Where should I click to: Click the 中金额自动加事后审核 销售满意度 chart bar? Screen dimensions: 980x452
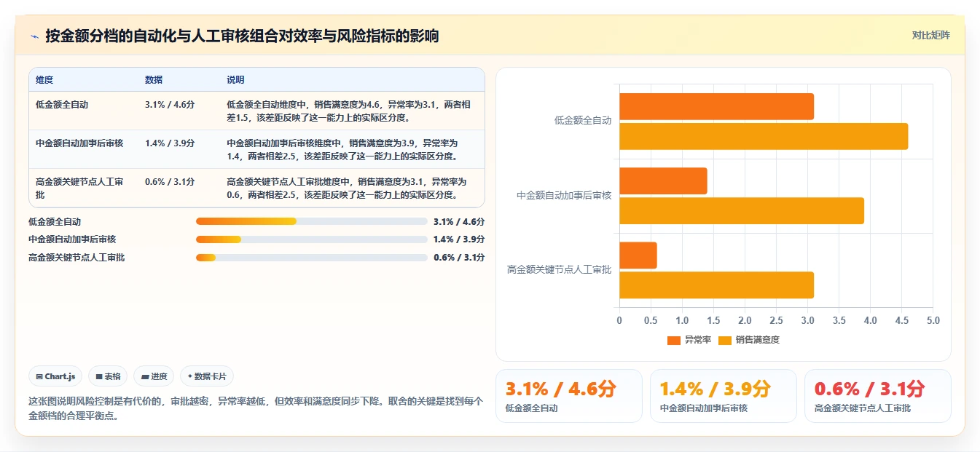pos(742,210)
